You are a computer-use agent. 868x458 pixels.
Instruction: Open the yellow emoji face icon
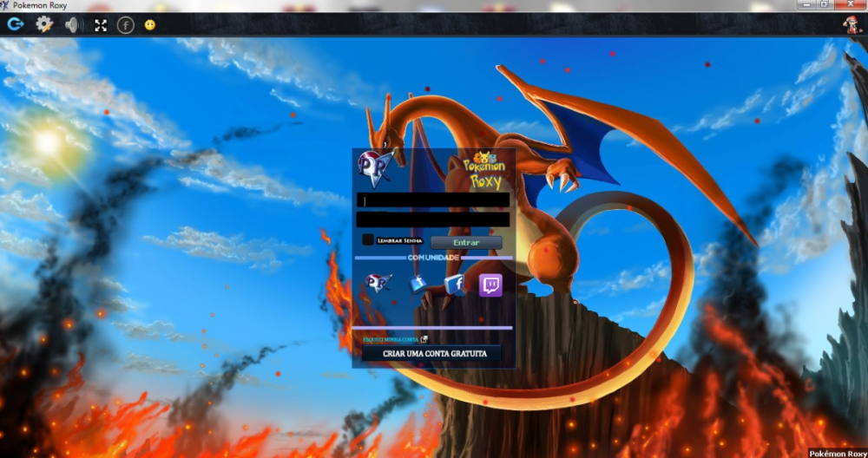point(150,25)
